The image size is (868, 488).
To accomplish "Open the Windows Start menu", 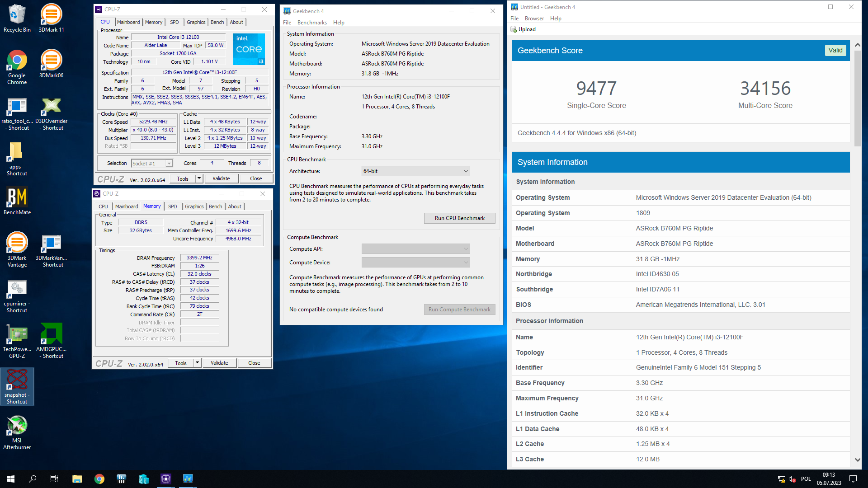I will 11,479.
